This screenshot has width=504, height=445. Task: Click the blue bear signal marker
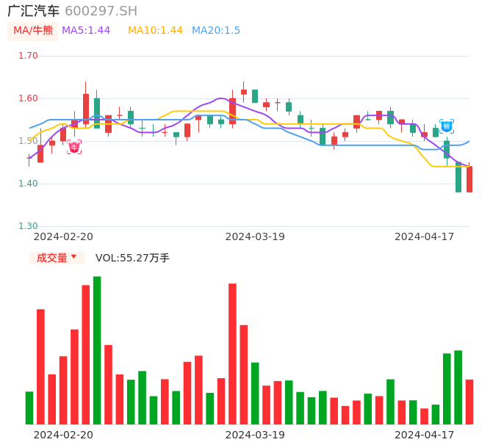coord(447,126)
